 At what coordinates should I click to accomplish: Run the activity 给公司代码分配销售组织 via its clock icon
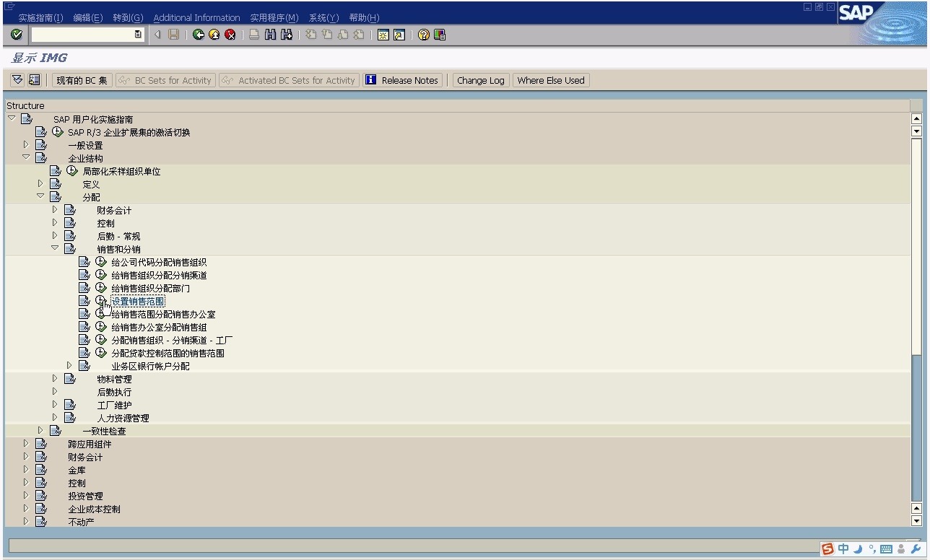[101, 262]
